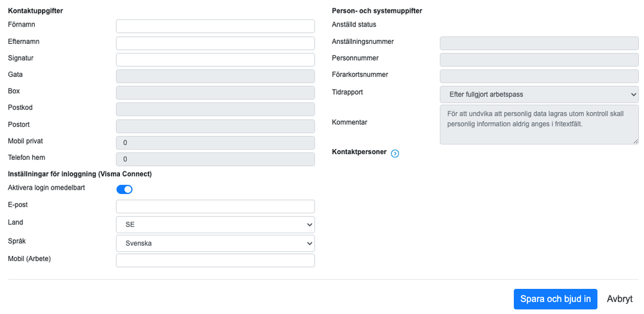Click the Mobil privat field
The image size is (644, 314).
tap(215, 142)
